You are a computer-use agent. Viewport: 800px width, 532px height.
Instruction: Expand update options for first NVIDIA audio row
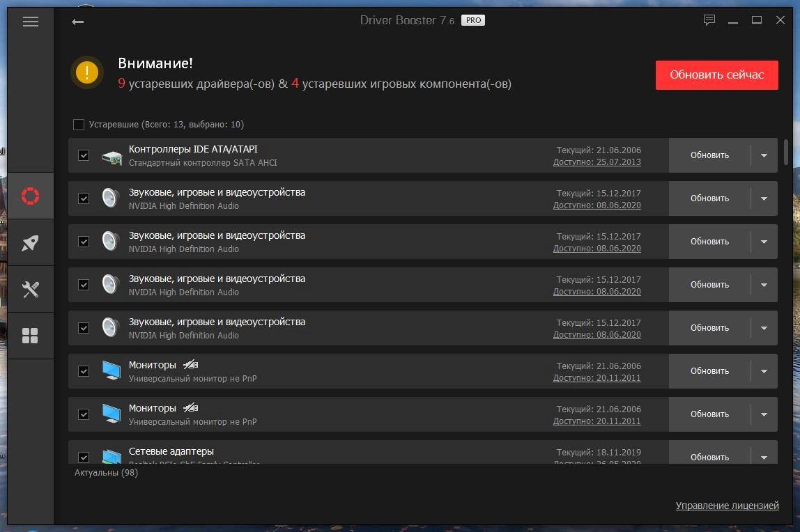tap(764, 198)
